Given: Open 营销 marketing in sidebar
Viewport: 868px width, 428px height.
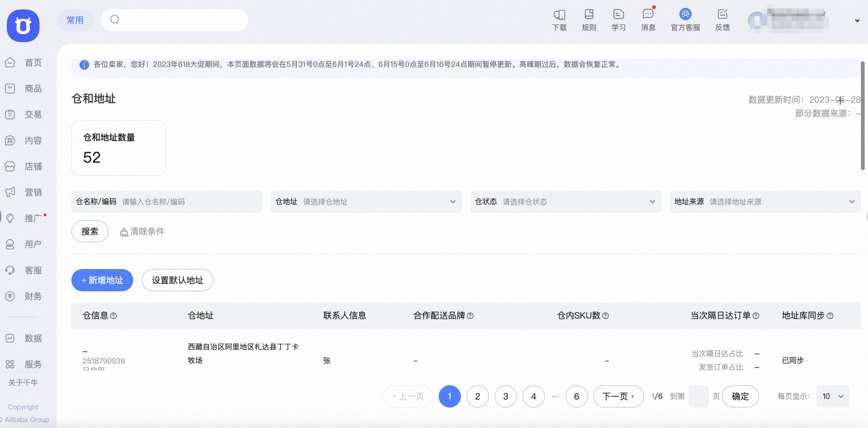Looking at the screenshot, I should [x=24, y=193].
